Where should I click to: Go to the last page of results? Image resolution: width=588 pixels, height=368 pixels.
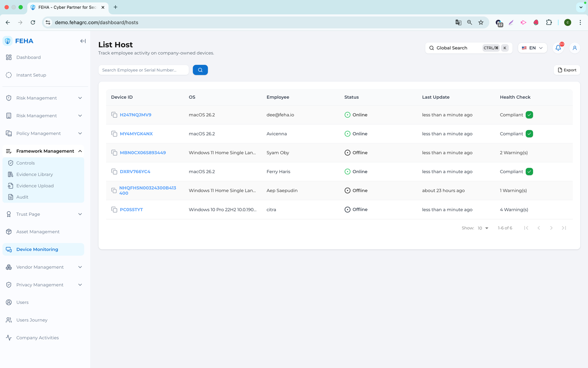pos(564,228)
